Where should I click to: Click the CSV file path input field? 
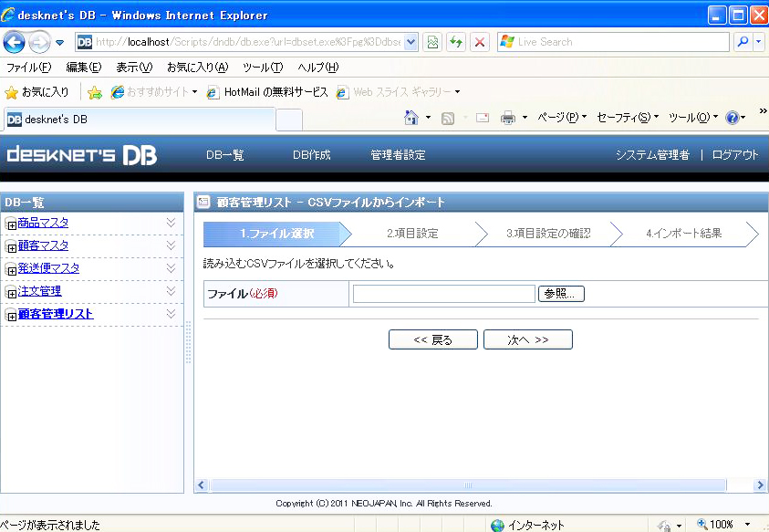pyautogui.click(x=443, y=294)
